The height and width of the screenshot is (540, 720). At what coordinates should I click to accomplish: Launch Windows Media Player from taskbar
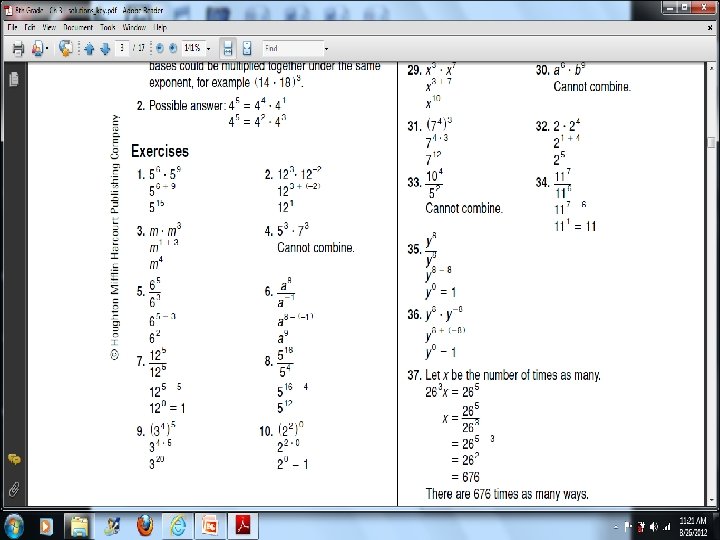(46, 526)
